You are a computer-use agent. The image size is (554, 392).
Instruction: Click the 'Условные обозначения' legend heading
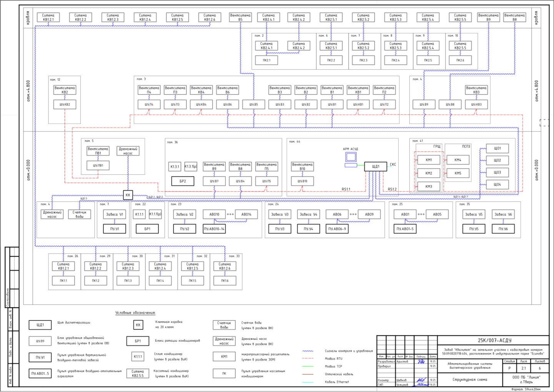(x=135, y=313)
